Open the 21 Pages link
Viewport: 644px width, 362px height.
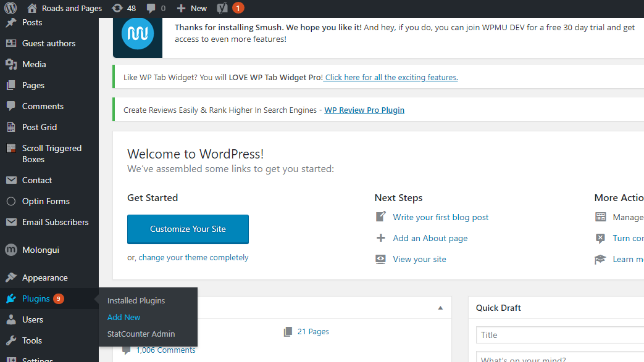(313, 331)
